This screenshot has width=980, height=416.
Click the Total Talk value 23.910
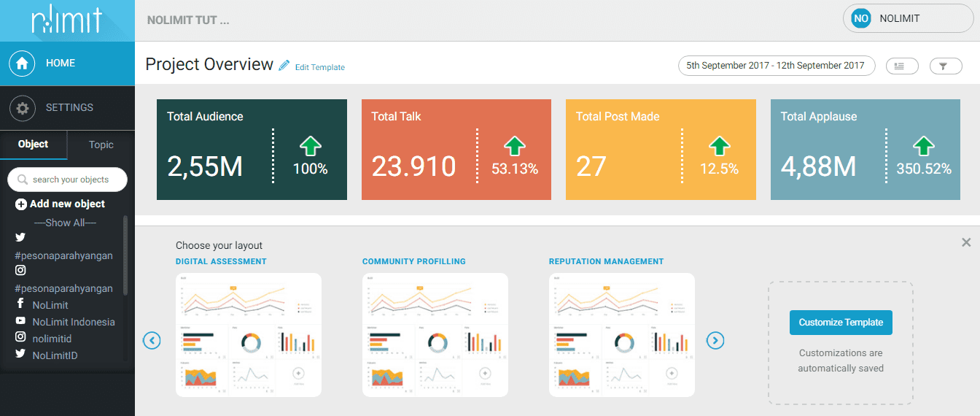coord(414,166)
